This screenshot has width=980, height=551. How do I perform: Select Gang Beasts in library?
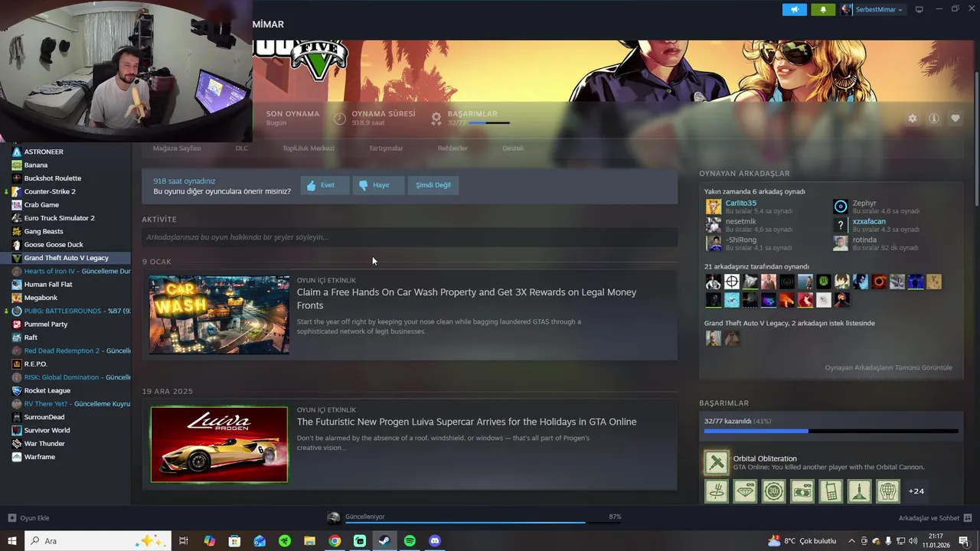coord(44,232)
